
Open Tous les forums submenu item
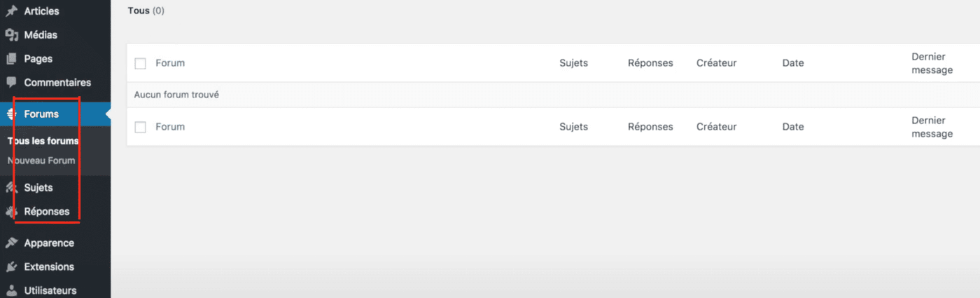tap(43, 141)
